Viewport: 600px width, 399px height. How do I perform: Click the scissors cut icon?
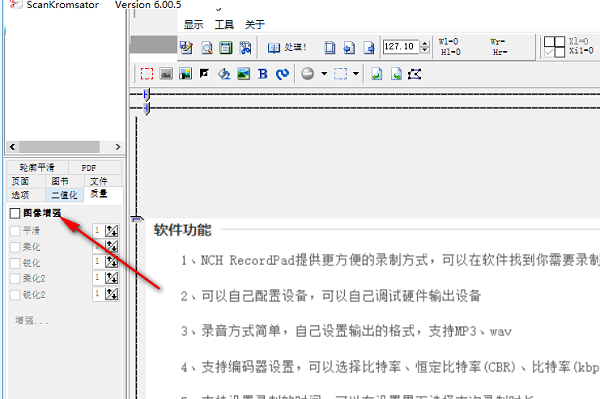coord(245,47)
